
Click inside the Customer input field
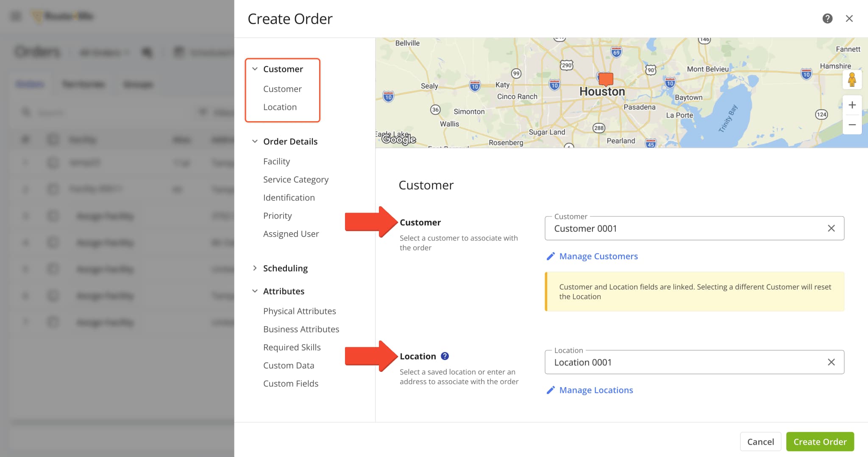click(x=678, y=228)
